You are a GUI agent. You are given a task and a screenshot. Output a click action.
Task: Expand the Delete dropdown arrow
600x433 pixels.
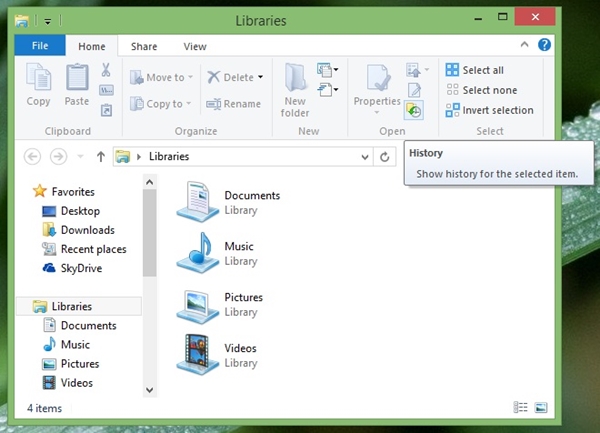pos(260,77)
